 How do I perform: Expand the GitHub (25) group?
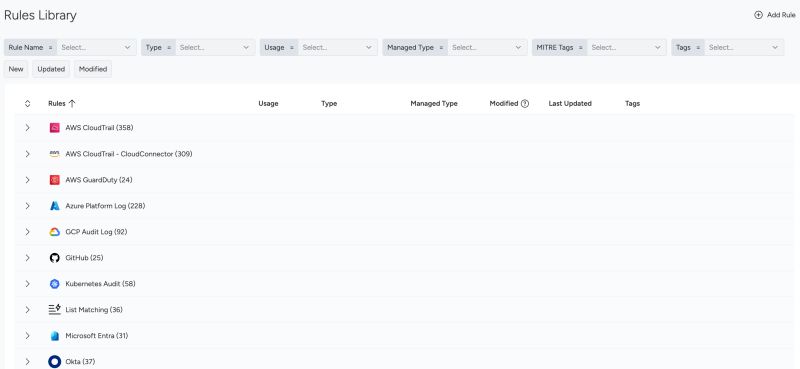(28, 258)
